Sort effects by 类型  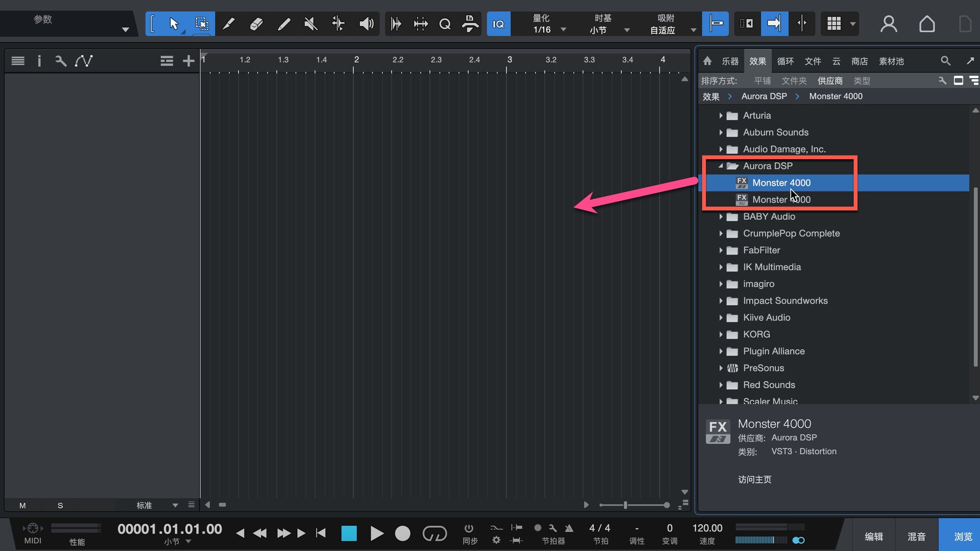(x=862, y=81)
